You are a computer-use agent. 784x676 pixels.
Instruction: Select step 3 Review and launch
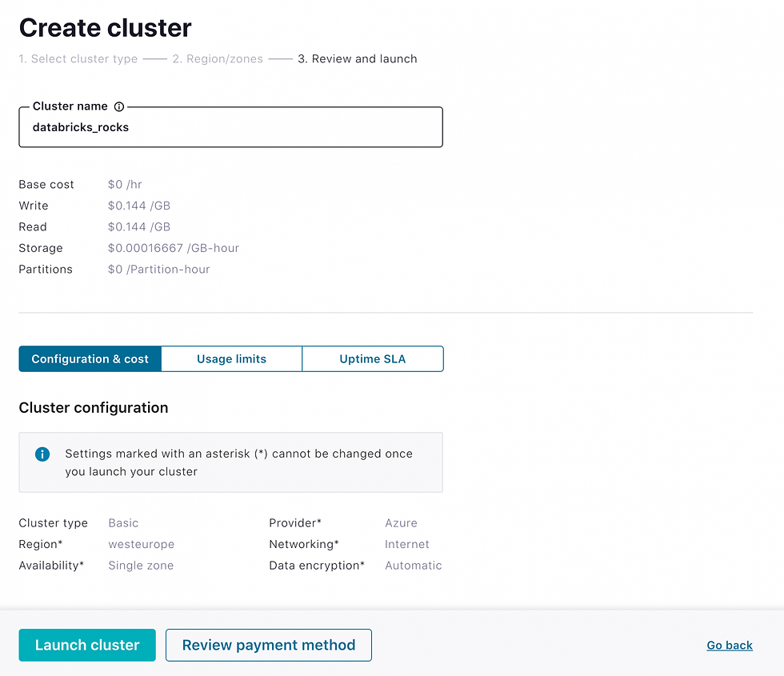[358, 59]
